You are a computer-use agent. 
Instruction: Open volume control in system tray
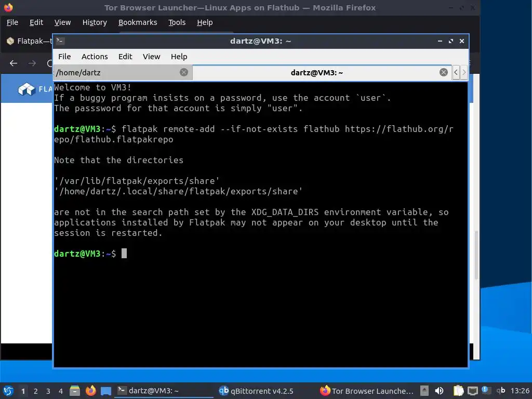point(439,391)
